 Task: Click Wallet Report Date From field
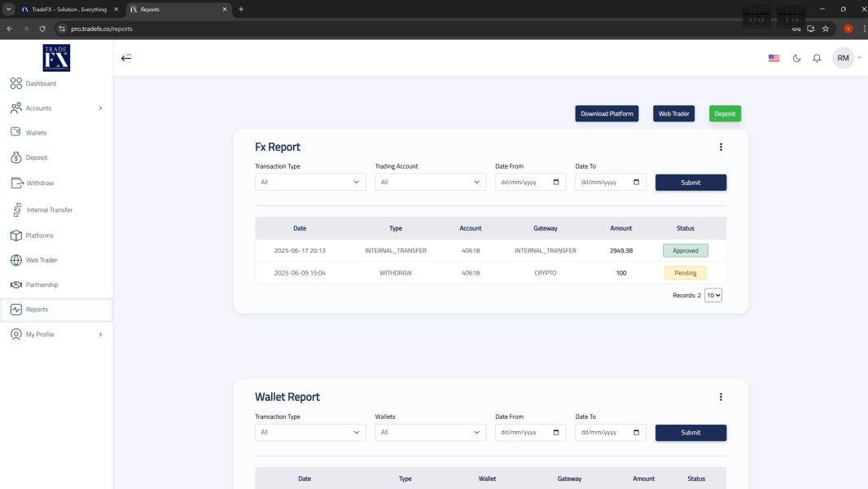530,433
